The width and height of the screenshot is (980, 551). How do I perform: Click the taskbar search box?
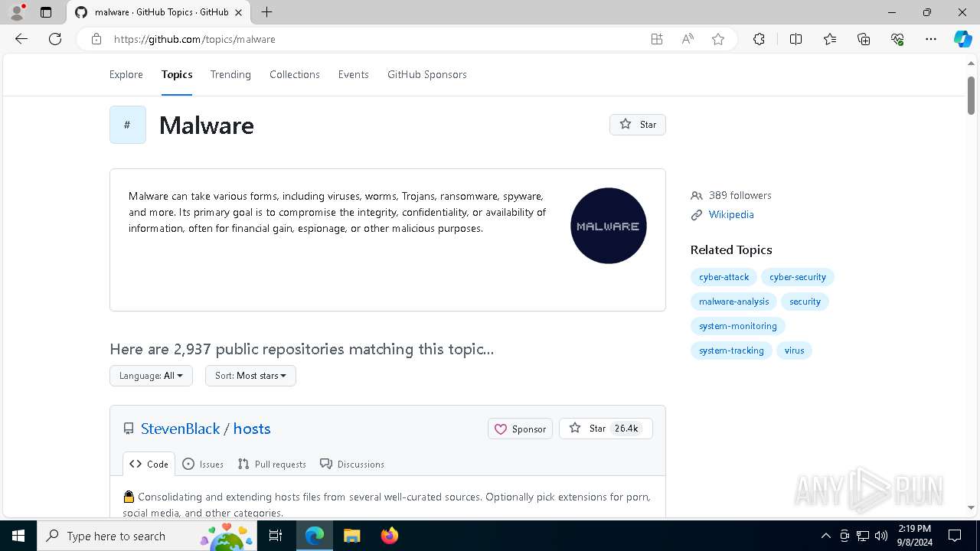pos(145,536)
